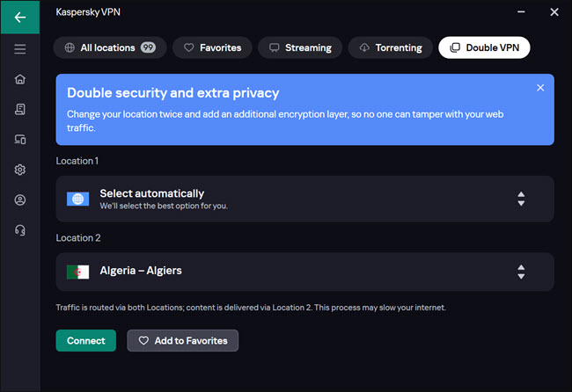Expand the Location 1 selector arrows
The image size is (572, 392).
click(521, 199)
